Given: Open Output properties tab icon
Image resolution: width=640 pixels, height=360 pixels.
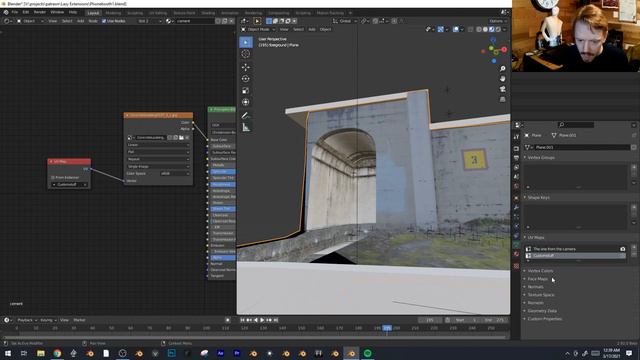Looking at the screenshot, I should pyautogui.click(x=516, y=158).
